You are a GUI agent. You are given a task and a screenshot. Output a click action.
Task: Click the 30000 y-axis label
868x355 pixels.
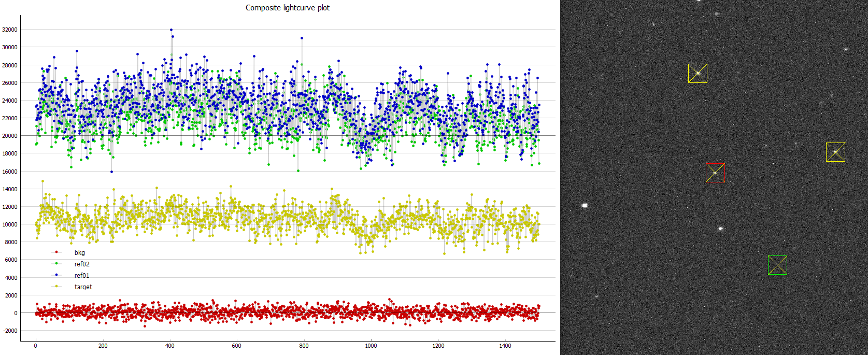[x=10, y=47]
